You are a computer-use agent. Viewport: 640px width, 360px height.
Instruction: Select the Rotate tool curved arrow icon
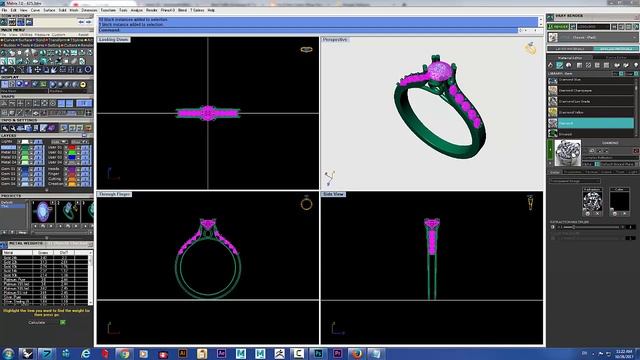click(12, 70)
